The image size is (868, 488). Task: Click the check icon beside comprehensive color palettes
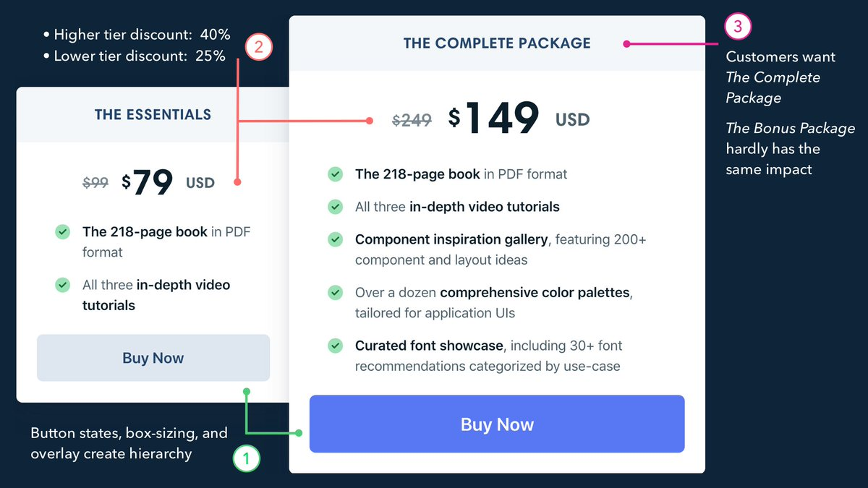335,293
